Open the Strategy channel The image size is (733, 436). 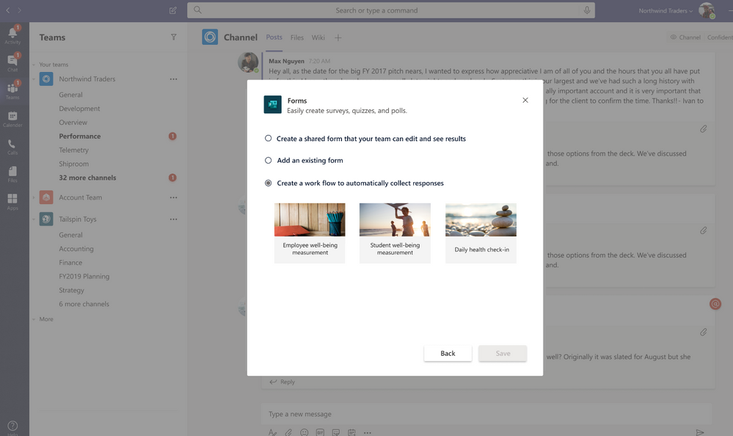(x=72, y=290)
